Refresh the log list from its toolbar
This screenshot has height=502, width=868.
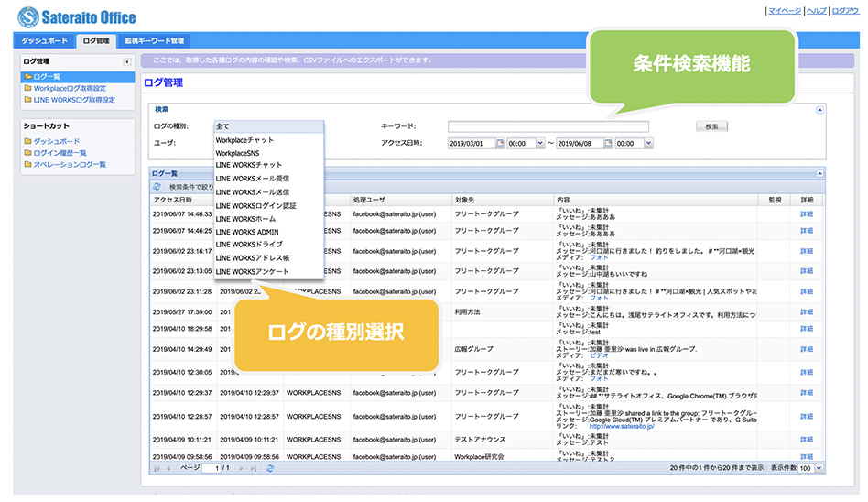point(157,187)
